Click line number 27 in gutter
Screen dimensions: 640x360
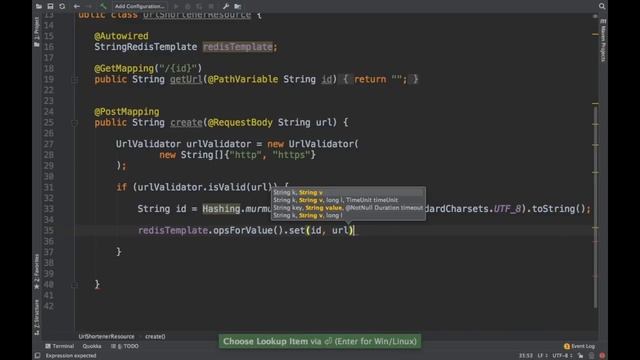49,144
